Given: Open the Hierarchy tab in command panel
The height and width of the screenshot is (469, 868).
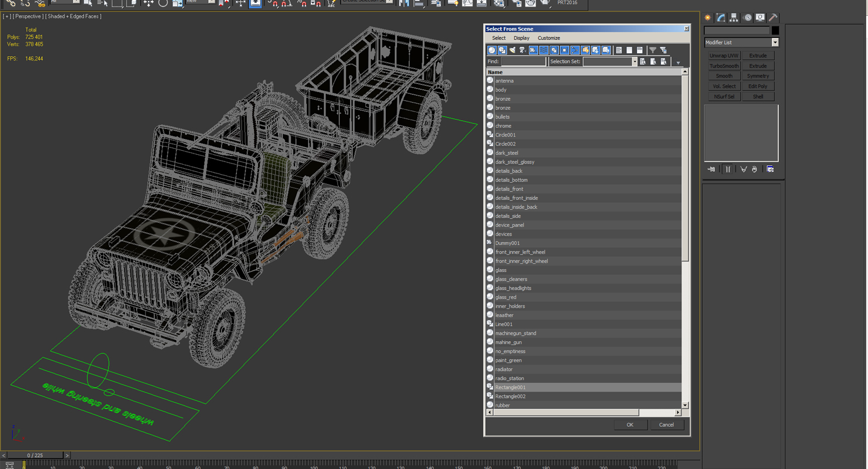Looking at the screenshot, I should click(734, 18).
